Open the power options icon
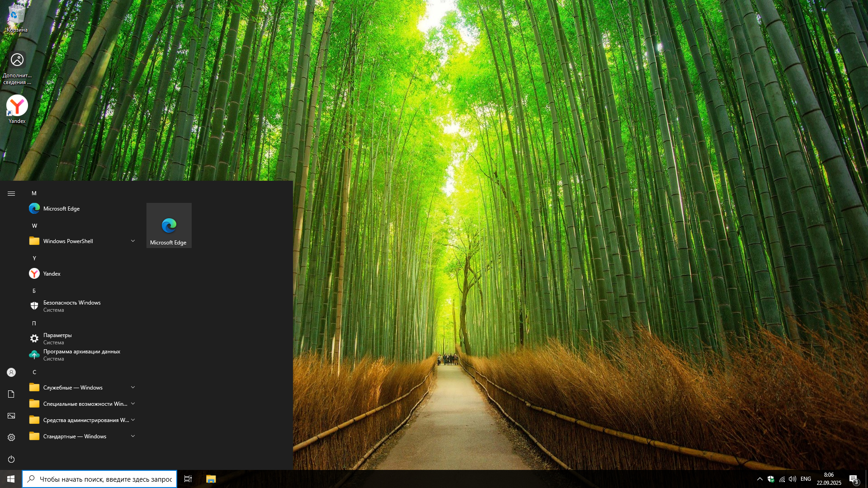This screenshot has height=488, width=868. [11, 459]
